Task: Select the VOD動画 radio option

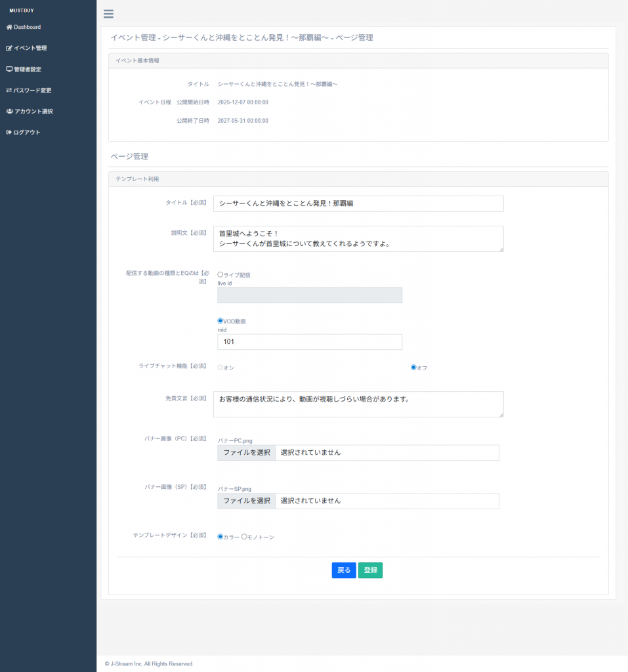Action: pyautogui.click(x=219, y=320)
